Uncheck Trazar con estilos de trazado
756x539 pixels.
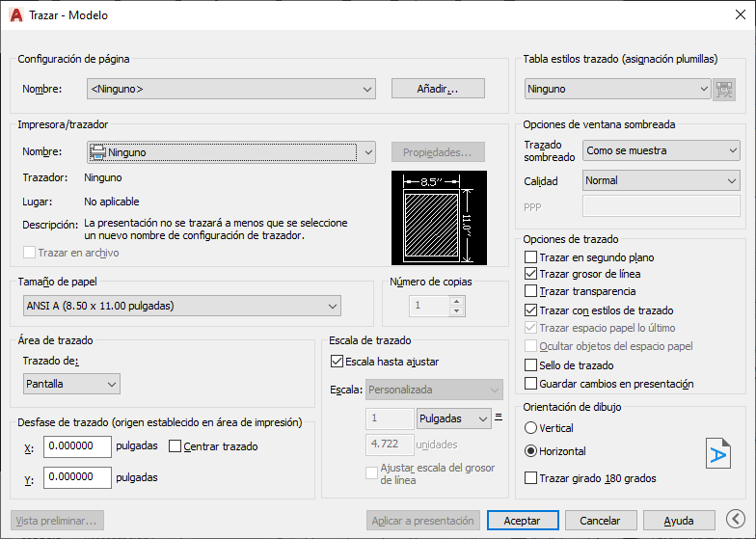click(x=530, y=310)
